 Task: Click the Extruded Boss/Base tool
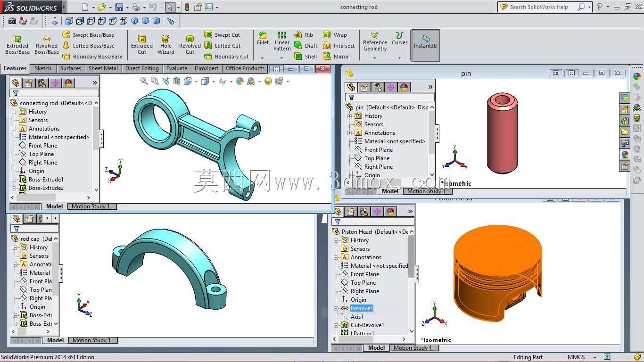(17, 44)
